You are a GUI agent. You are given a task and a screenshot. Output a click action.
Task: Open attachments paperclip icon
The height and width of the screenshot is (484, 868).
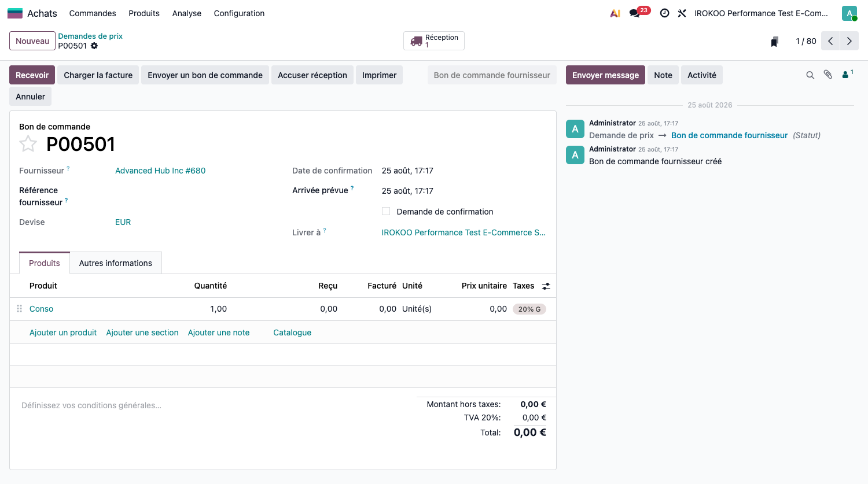pyautogui.click(x=828, y=75)
